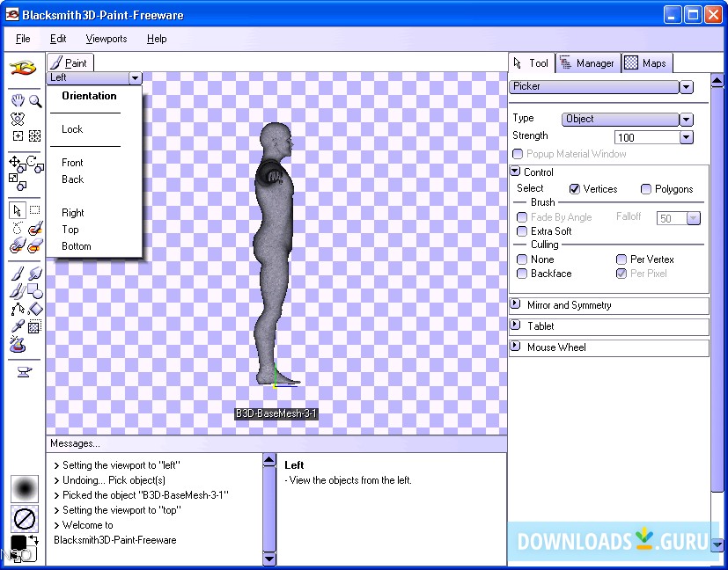Expand the Mirror and Symmetry section
Screen dimensions: 728x570
click(x=515, y=305)
